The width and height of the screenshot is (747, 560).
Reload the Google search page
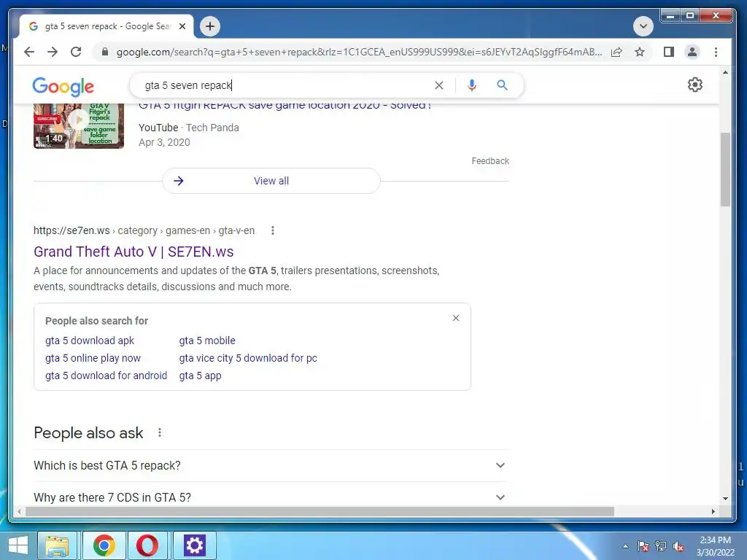pyautogui.click(x=76, y=52)
